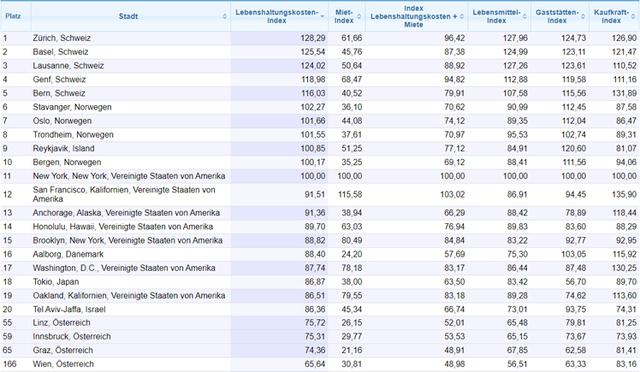Select Aalborg, Dänemark cell
This screenshot has height=372, width=640.
131,254
